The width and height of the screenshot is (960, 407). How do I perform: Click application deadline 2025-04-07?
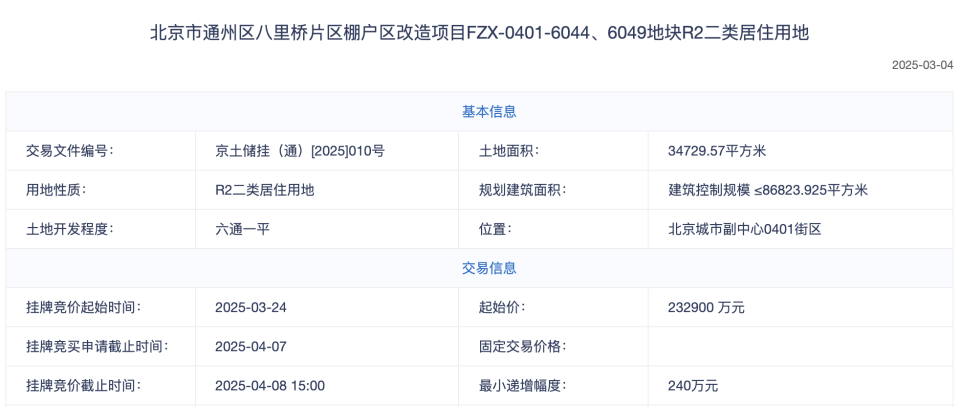point(251,346)
